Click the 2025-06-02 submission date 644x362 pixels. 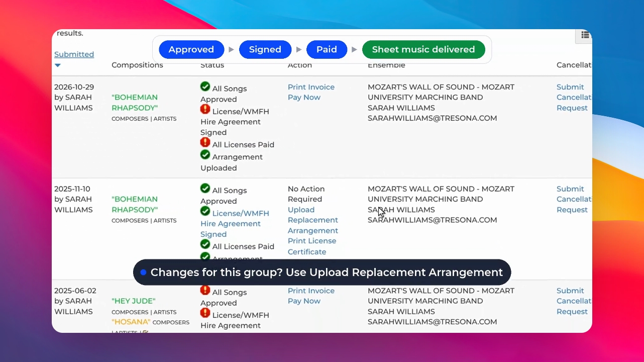(x=75, y=291)
